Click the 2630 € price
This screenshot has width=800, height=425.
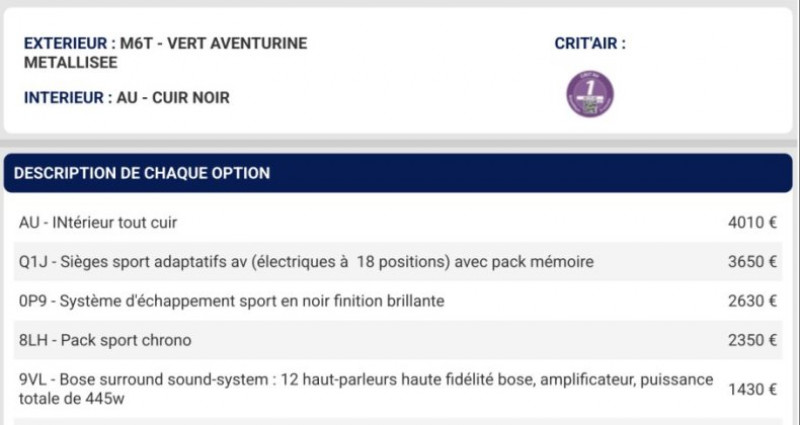pyautogui.click(x=752, y=301)
